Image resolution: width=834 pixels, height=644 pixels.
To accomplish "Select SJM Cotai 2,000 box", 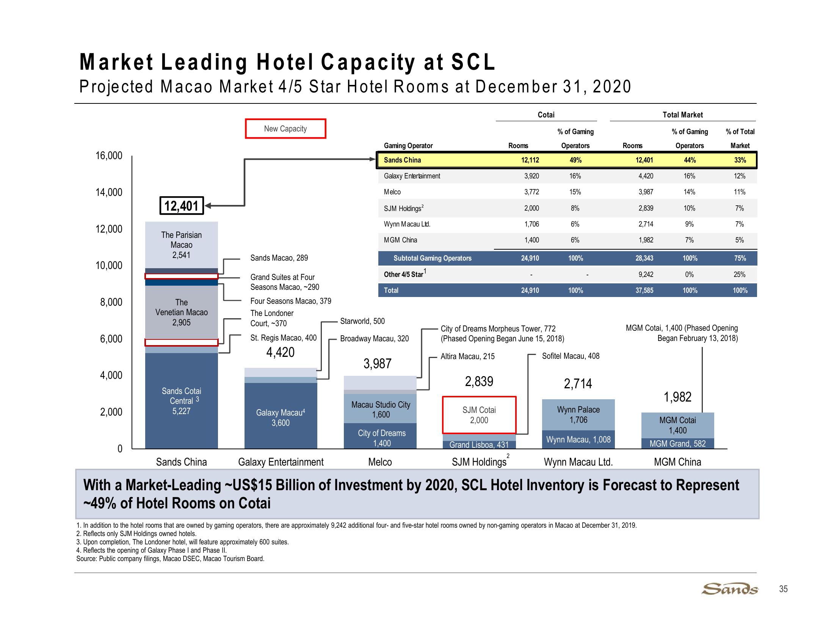I will 479,415.
